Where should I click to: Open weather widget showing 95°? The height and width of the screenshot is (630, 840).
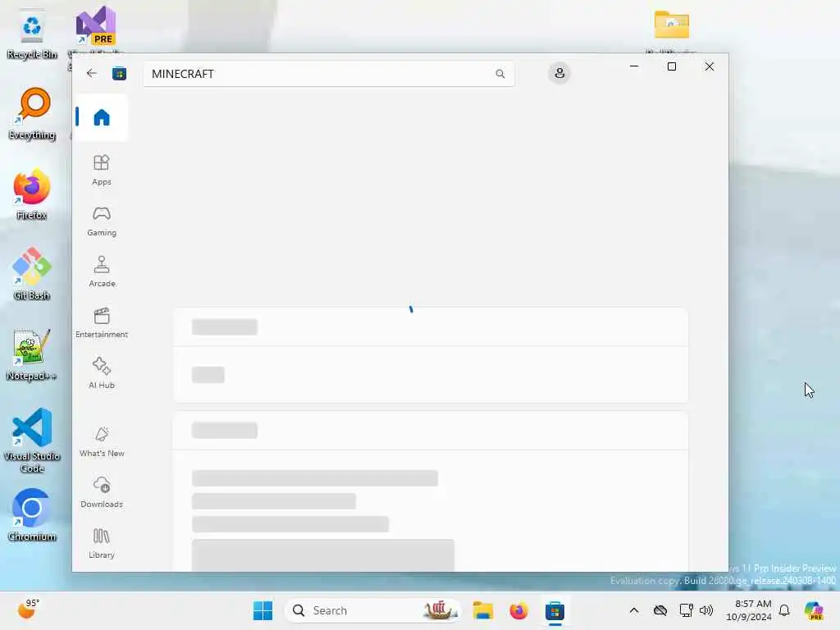[29, 609]
